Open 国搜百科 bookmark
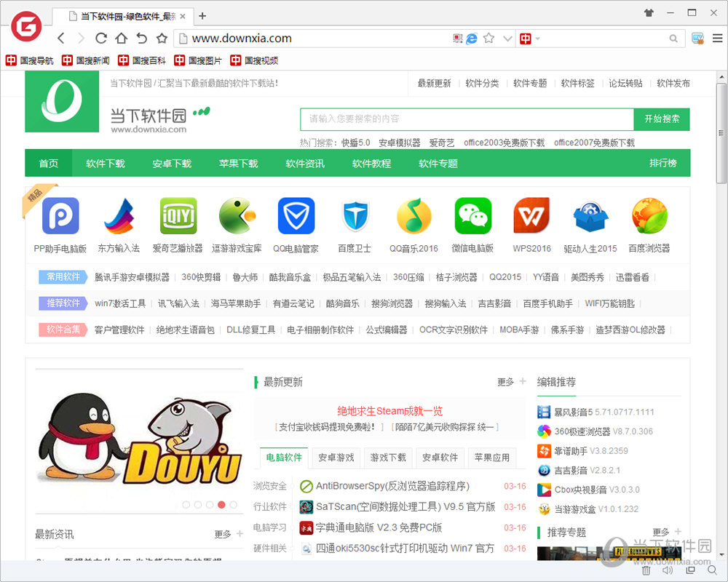 tap(142, 60)
